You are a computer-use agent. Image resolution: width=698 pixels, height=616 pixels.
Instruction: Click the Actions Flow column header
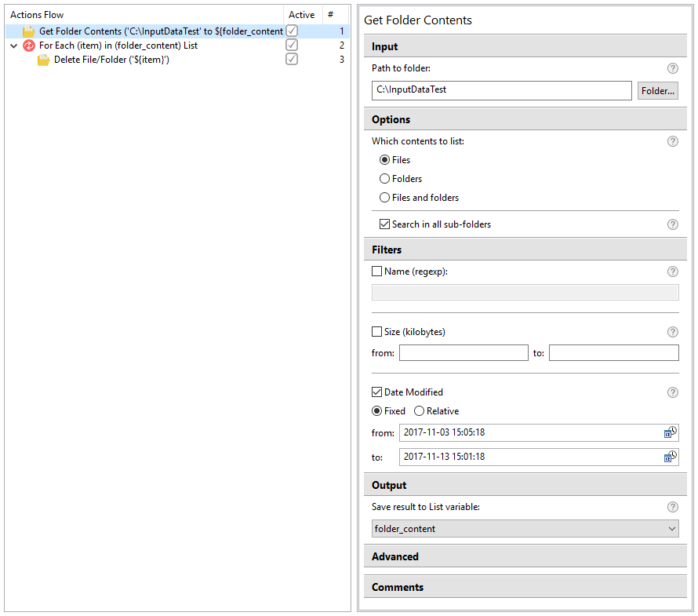click(144, 15)
